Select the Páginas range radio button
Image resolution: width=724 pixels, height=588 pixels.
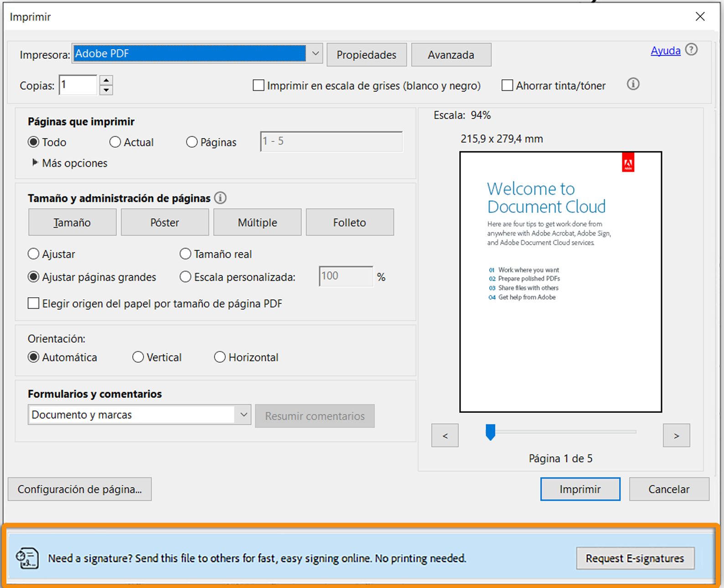click(192, 142)
